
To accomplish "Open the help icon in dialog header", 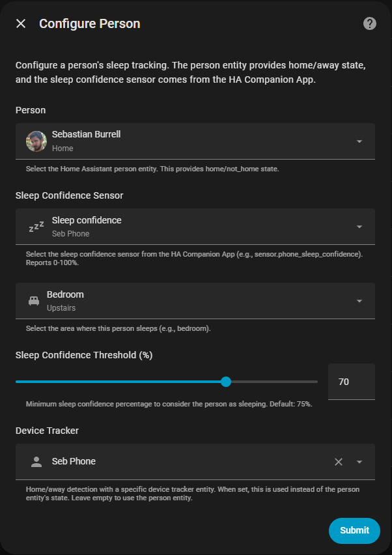I will point(370,24).
